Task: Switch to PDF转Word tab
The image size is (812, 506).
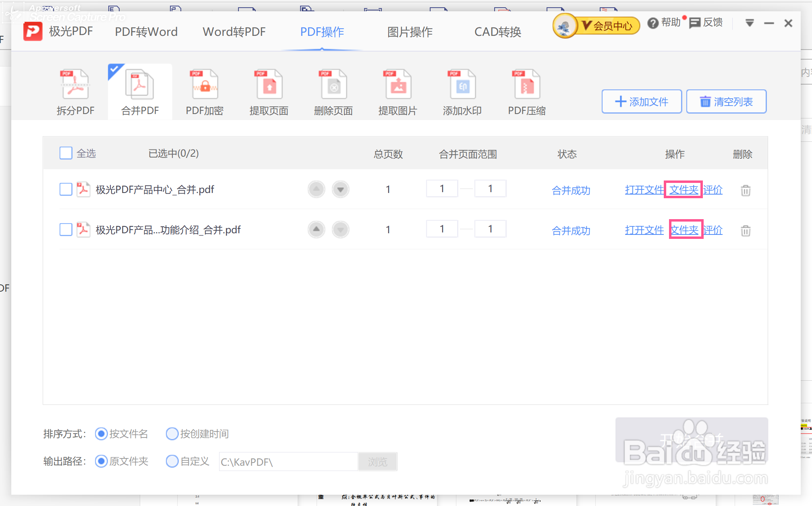Action: 146,32
